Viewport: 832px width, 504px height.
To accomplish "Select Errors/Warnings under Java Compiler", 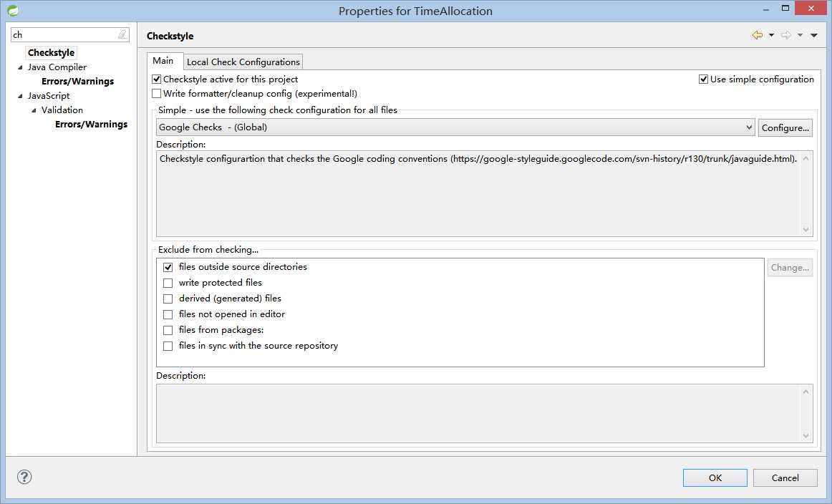I will pos(77,81).
